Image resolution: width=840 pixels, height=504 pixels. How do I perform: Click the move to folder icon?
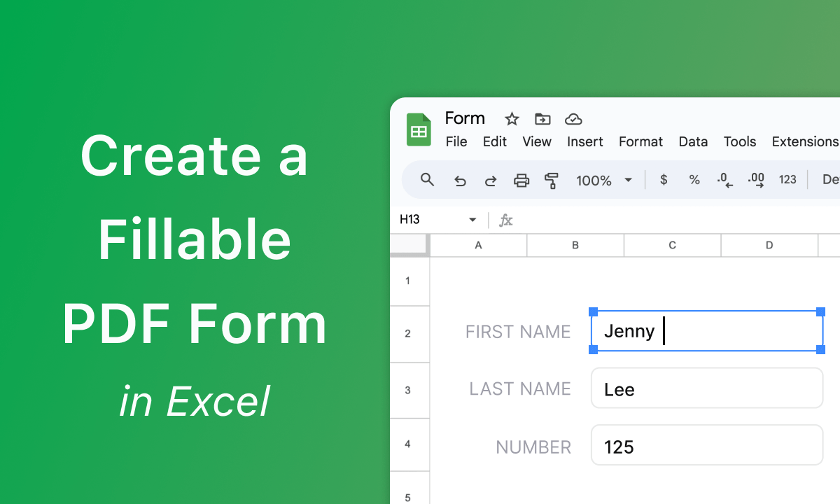542,119
